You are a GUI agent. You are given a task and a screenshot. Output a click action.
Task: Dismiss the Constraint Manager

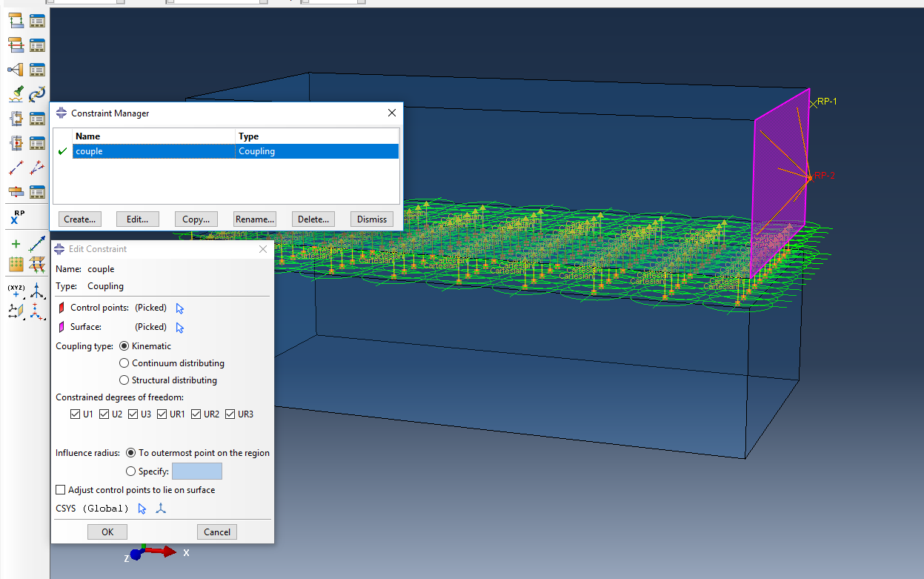pyautogui.click(x=372, y=219)
